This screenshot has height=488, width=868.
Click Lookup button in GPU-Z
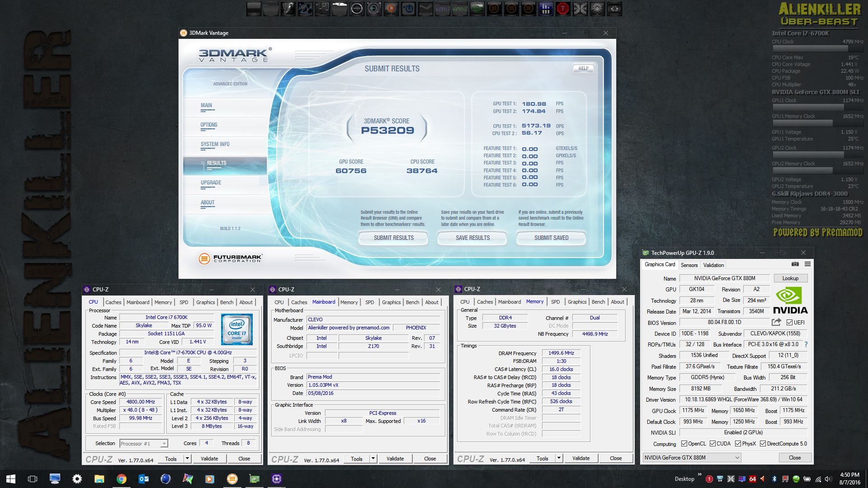tap(790, 278)
